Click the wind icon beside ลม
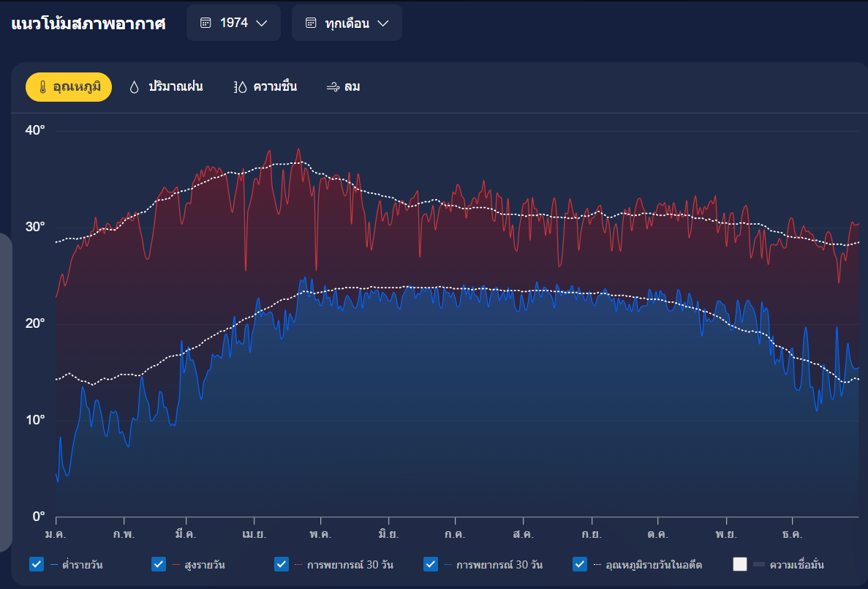The height and width of the screenshot is (589, 868). pos(333,87)
